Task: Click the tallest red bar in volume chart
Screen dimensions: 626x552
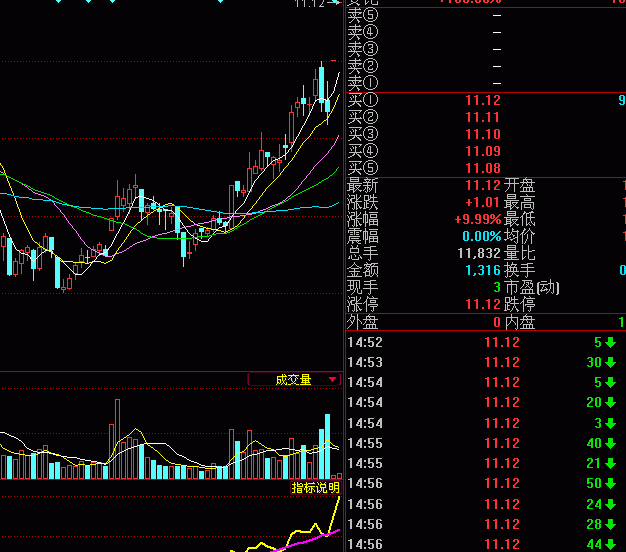Action: point(117,439)
